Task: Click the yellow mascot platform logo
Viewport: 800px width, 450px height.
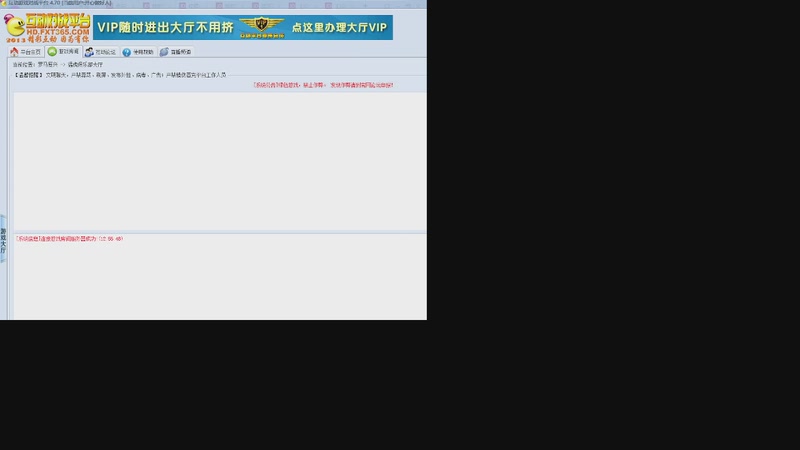Action: coord(47,28)
